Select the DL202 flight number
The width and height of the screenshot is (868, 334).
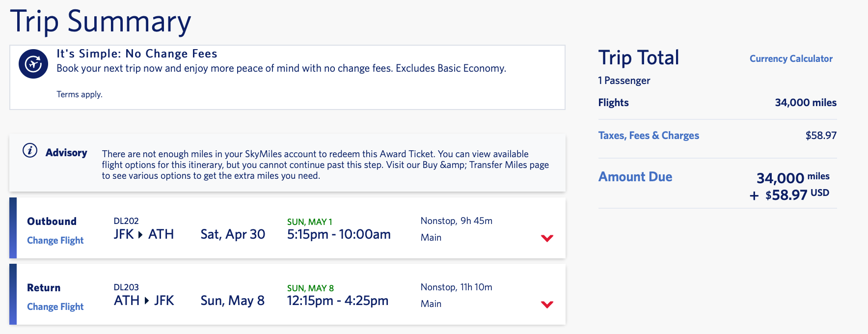(x=126, y=221)
